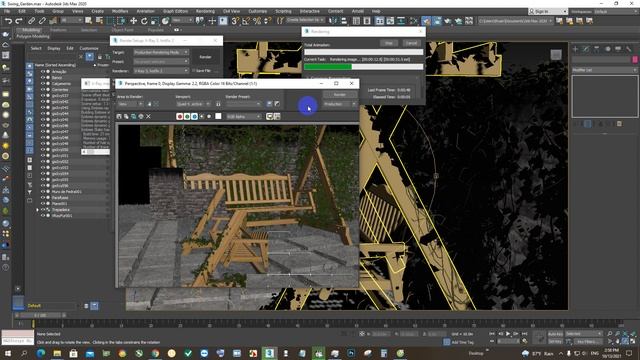Open the Rendering menu
The height and width of the screenshot is (360, 640).
[205, 11]
